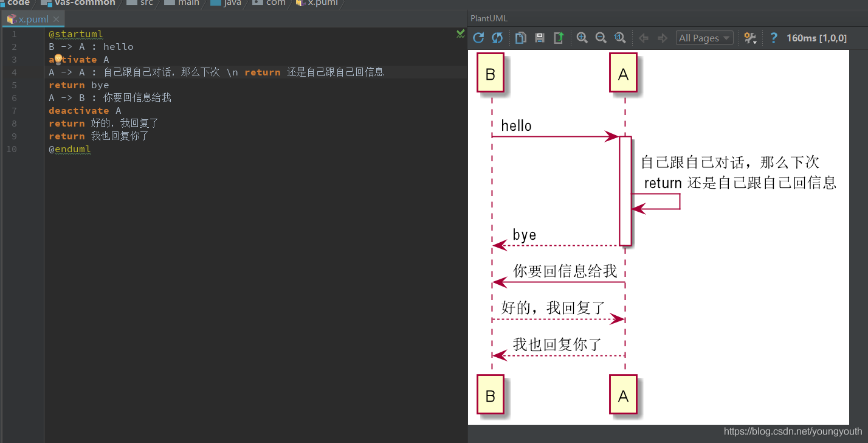
Task: Open the java breadcrumb folder
Action: tap(226, 3)
